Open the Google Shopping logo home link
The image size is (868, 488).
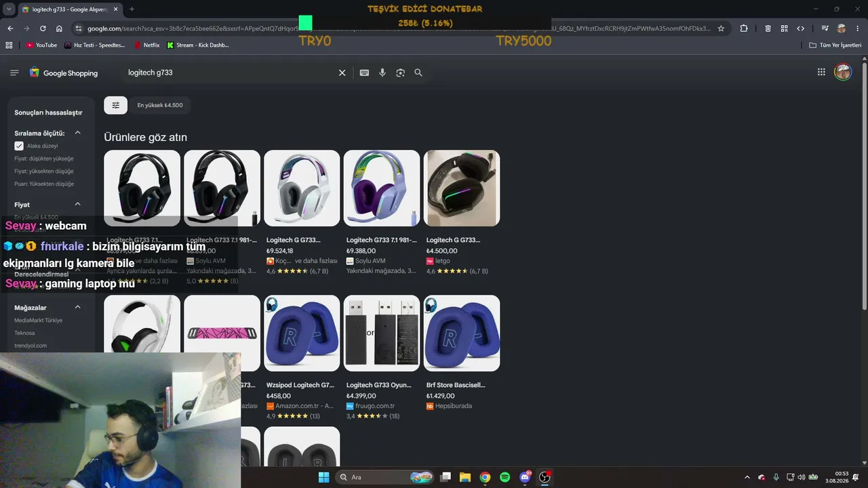[x=64, y=73]
